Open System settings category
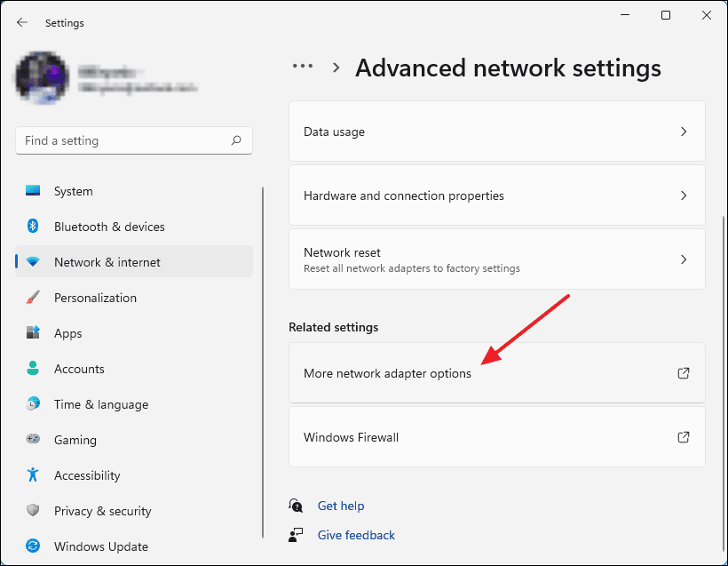This screenshot has width=728, height=566. pos(134,191)
